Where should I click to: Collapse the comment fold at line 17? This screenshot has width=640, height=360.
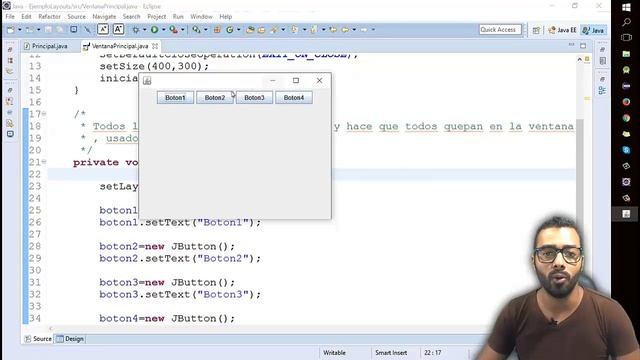click(x=44, y=114)
